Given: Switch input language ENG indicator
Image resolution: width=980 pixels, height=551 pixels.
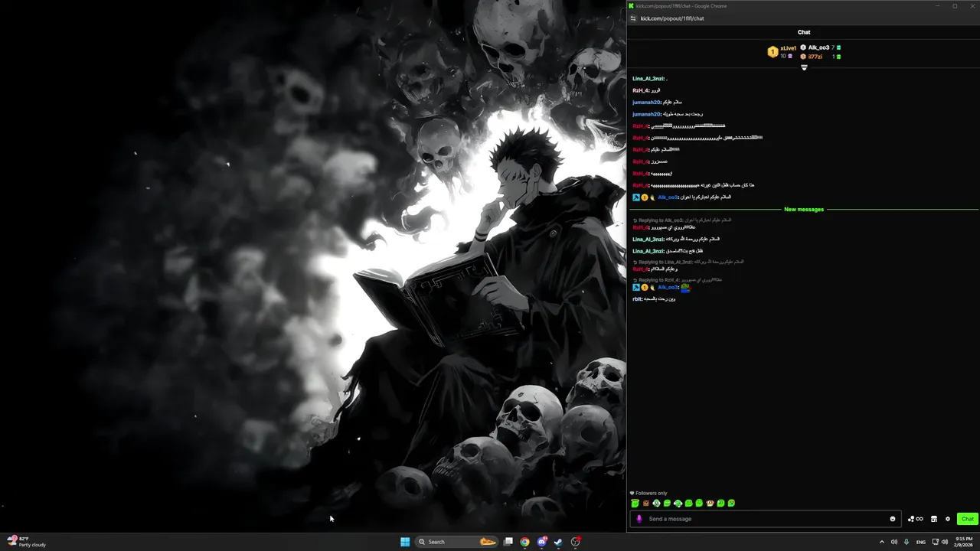Looking at the screenshot, I should (x=921, y=542).
